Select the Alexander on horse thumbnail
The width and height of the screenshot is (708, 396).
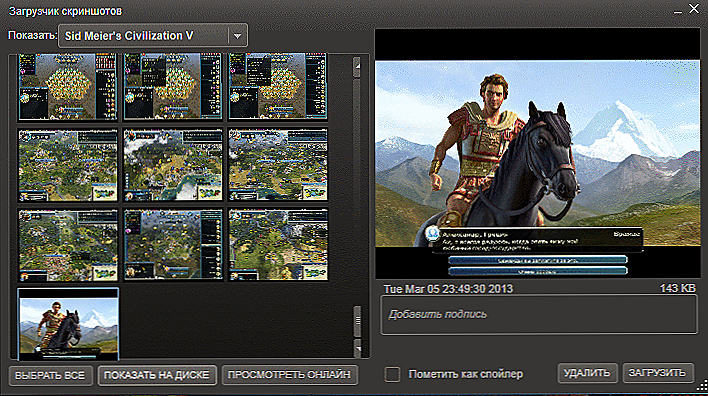point(68,324)
